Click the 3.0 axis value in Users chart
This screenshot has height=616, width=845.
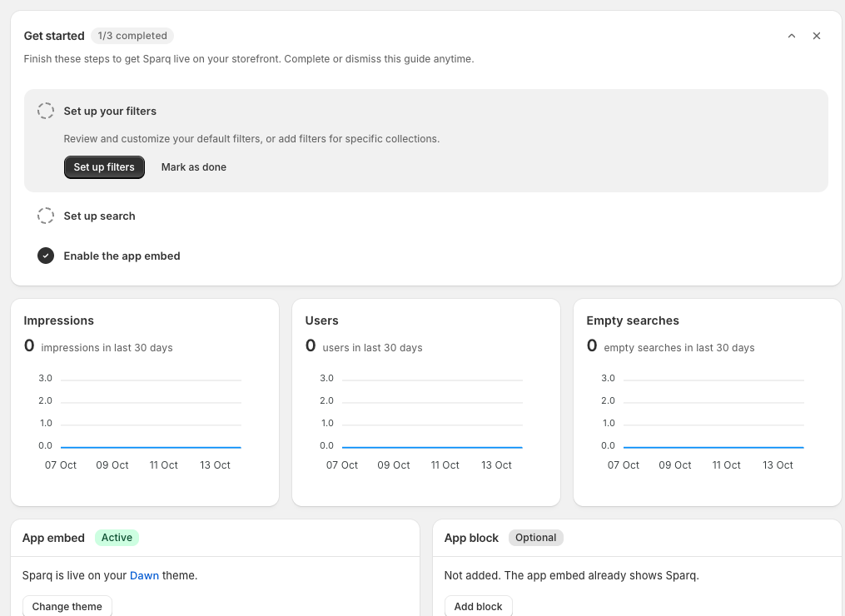pyautogui.click(x=326, y=378)
